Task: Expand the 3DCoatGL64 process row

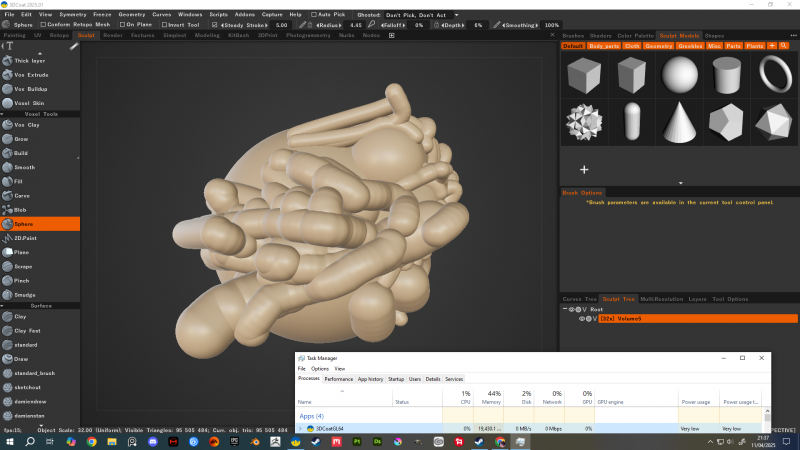Action: pyautogui.click(x=299, y=428)
